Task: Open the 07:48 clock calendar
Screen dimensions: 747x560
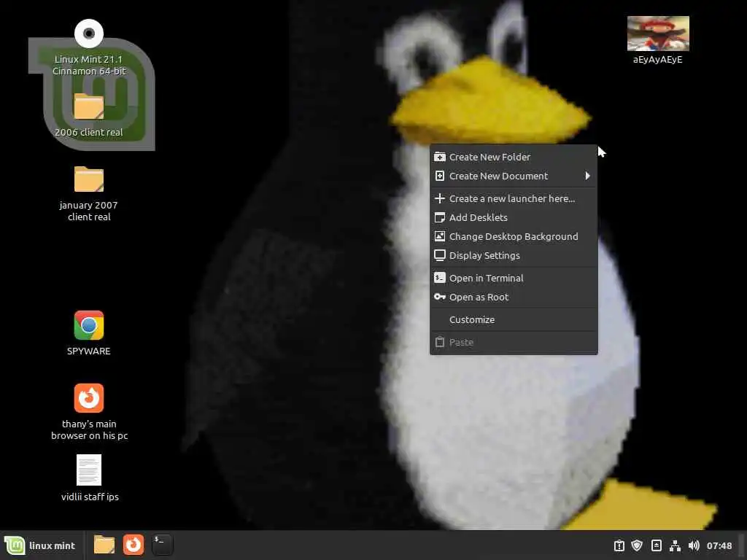Action: (x=719, y=545)
